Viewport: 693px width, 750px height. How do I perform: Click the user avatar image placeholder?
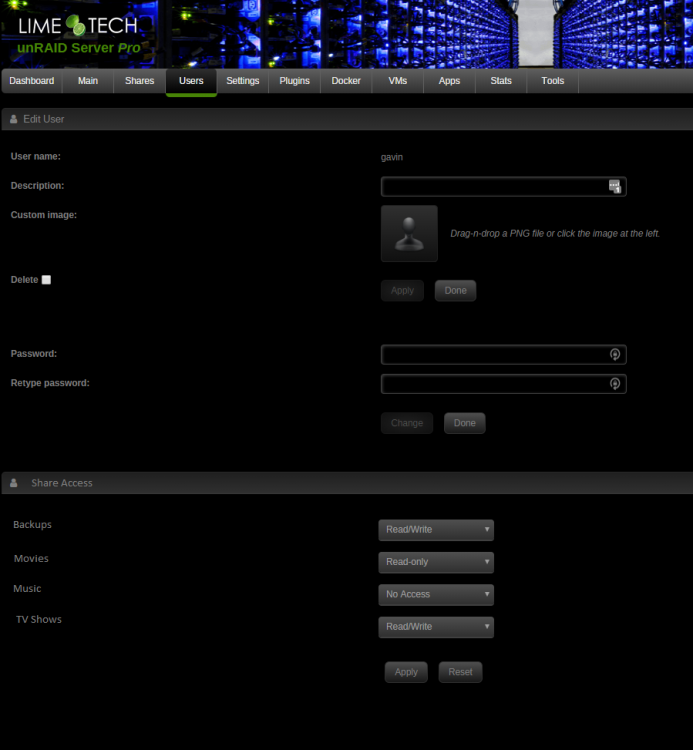click(x=409, y=233)
